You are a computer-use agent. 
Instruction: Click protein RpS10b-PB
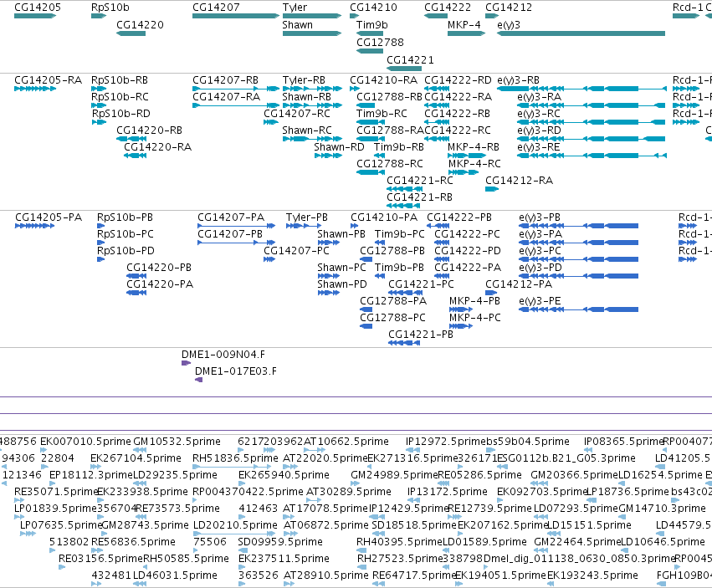coord(125,217)
